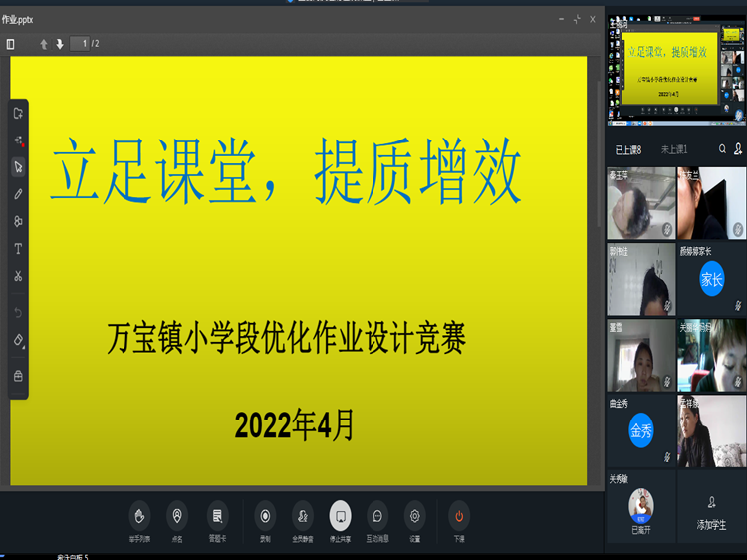Toggle recording with 录制 button

tap(265, 516)
